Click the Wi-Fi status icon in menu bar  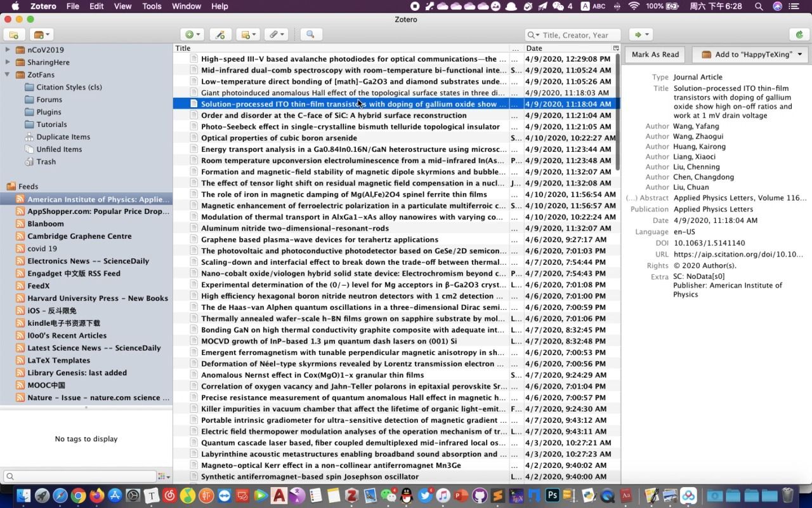(x=634, y=6)
